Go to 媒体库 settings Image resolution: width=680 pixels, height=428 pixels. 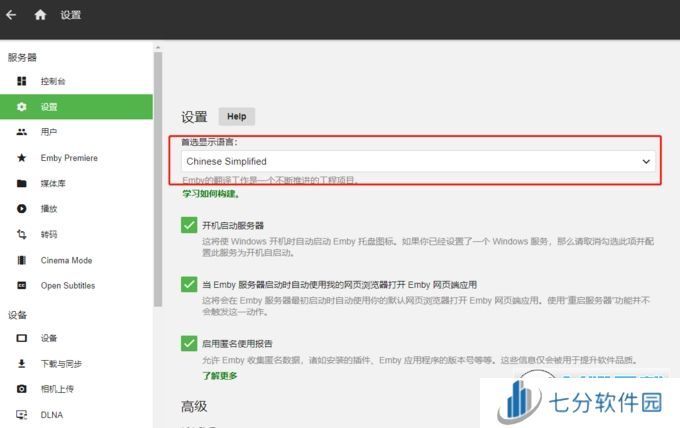(76, 183)
